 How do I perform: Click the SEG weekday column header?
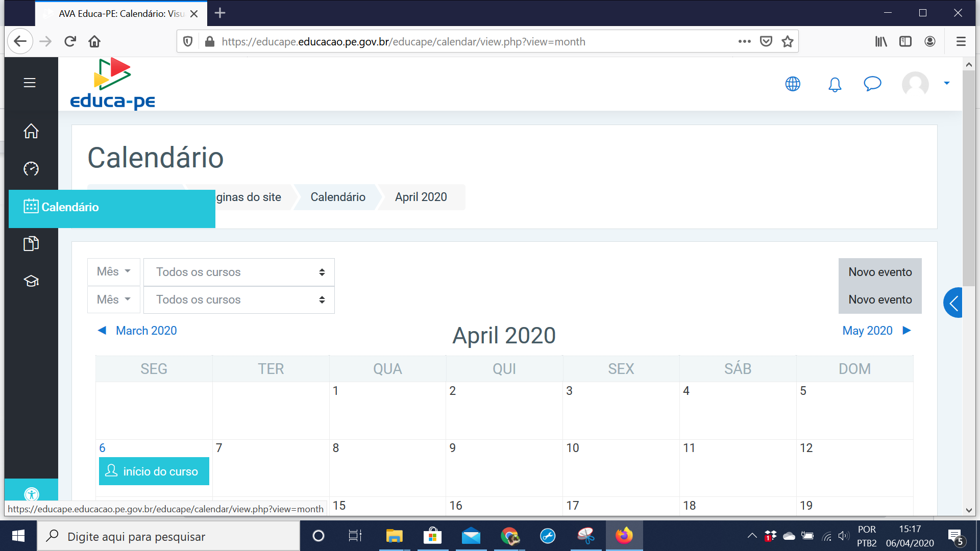[154, 369]
